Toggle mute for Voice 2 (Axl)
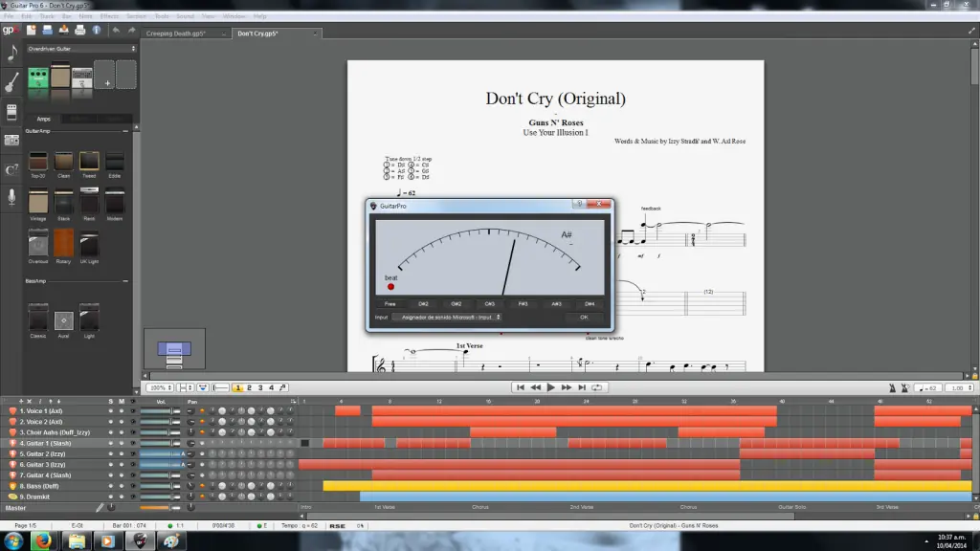980x551 pixels. [122, 422]
